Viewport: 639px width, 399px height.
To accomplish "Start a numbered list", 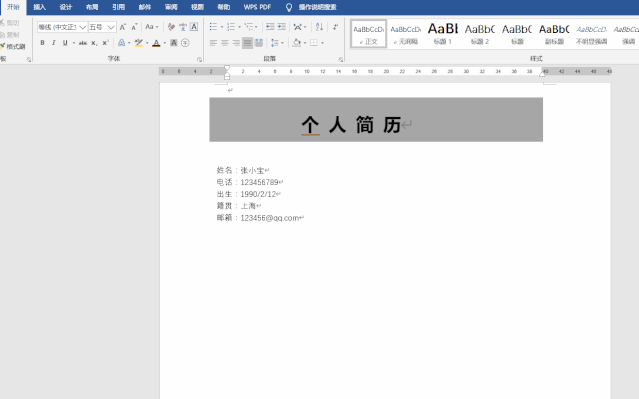I will [x=231, y=27].
